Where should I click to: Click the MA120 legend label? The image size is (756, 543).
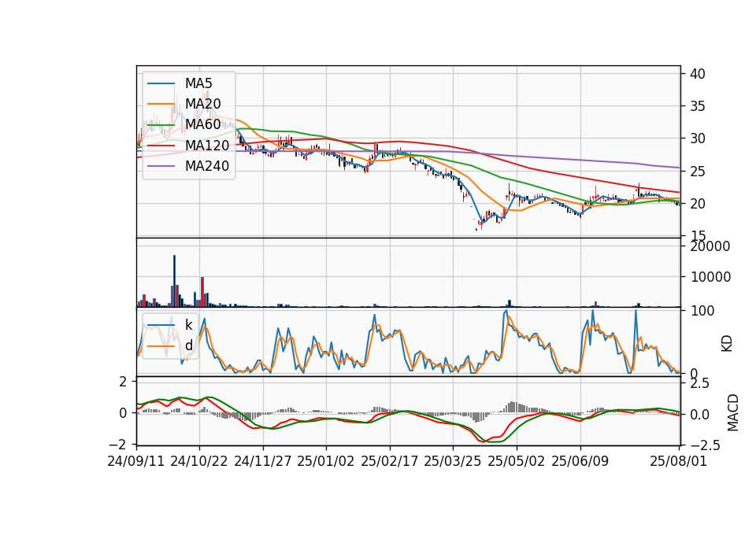(207, 145)
